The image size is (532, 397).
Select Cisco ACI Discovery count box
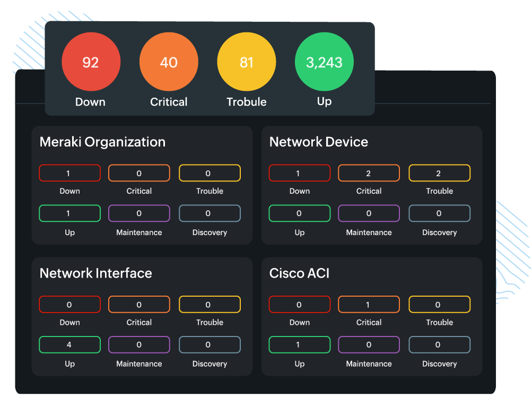(x=439, y=345)
